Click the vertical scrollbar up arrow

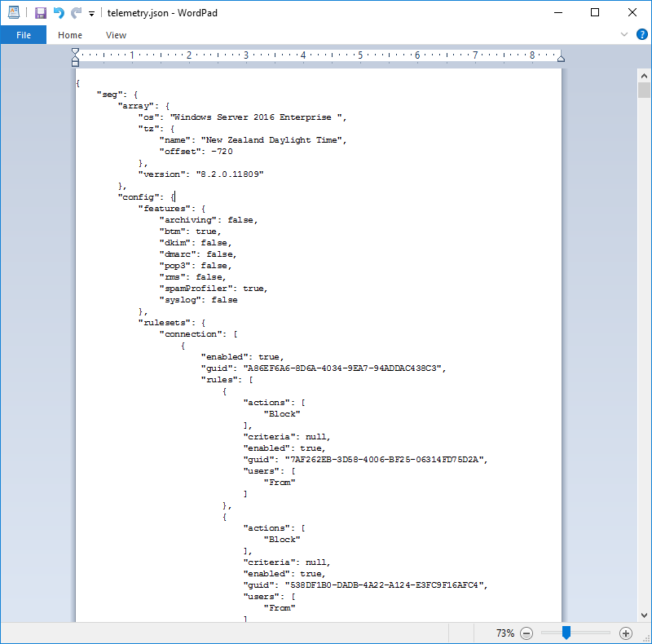tap(643, 75)
